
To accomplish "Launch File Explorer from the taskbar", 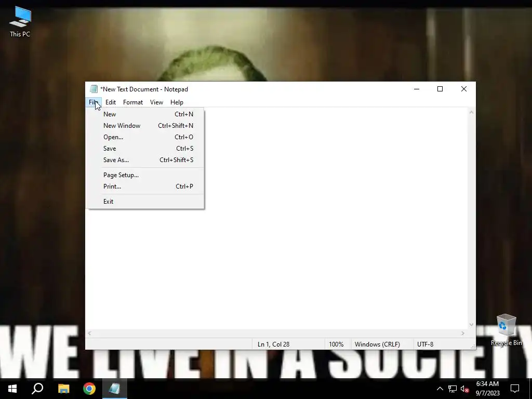I will point(63,389).
